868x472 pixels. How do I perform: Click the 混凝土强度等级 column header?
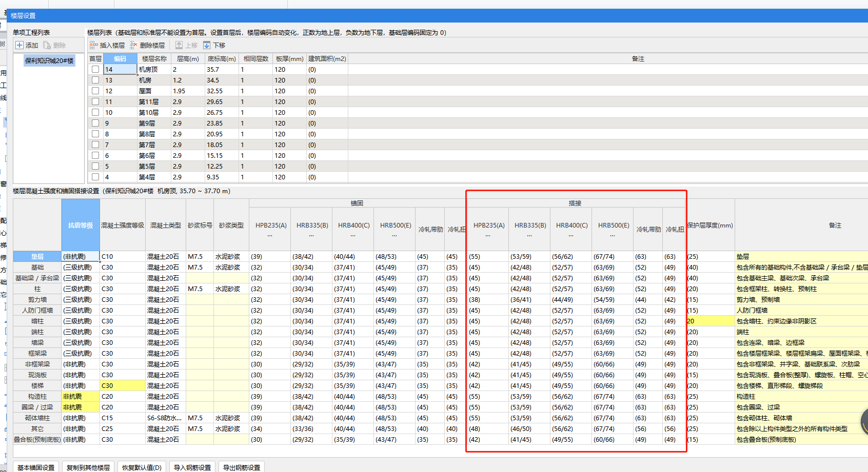[123, 225]
